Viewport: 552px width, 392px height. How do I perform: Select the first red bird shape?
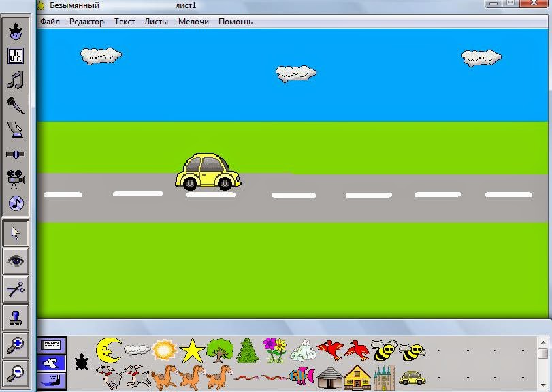[x=330, y=350]
